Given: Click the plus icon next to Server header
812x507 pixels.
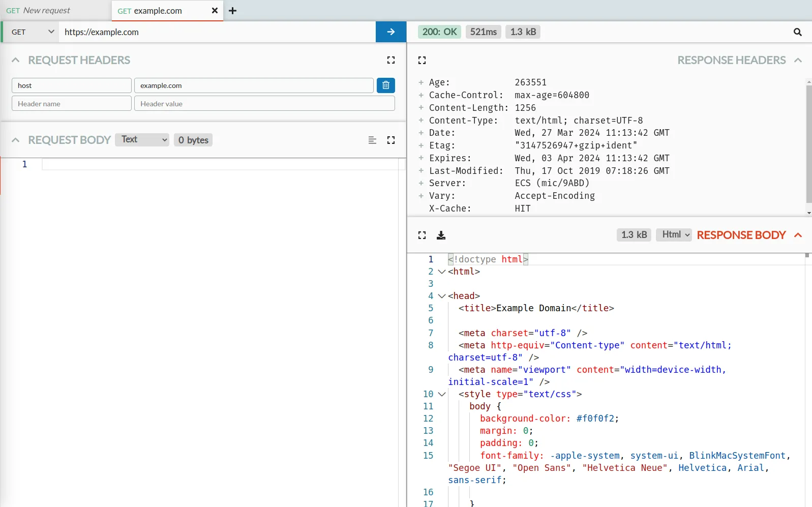Looking at the screenshot, I should tap(421, 183).
